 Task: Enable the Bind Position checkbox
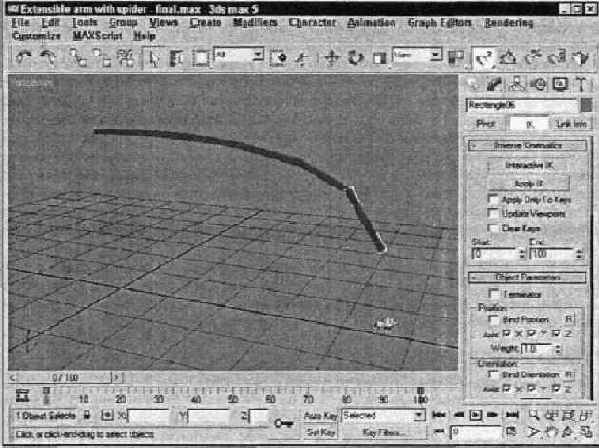coord(494,319)
